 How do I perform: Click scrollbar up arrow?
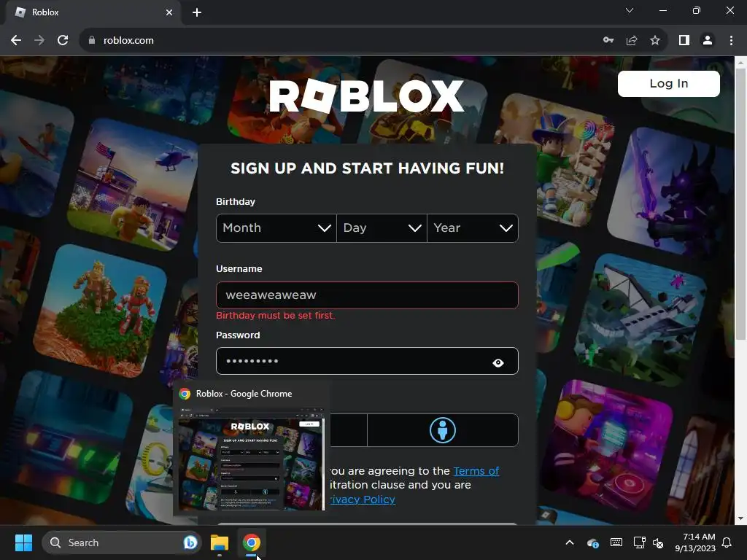coord(740,63)
